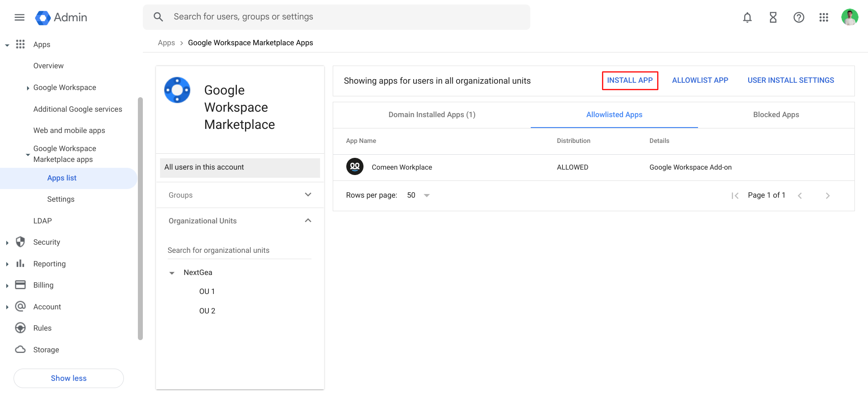Click the search magnifier icon

[x=158, y=17]
